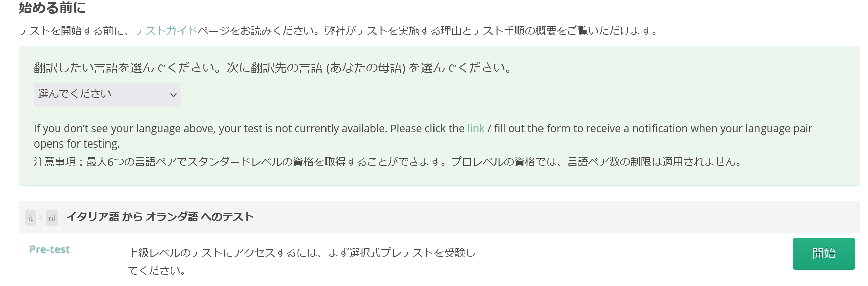
Task: Open the 選んでください language dropdown
Action: click(x=107, y=95)
